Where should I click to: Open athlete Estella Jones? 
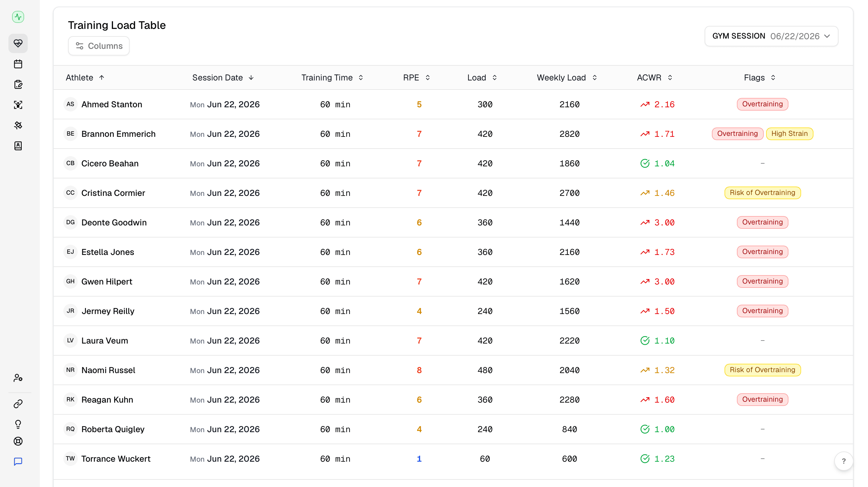coord(108,252)
